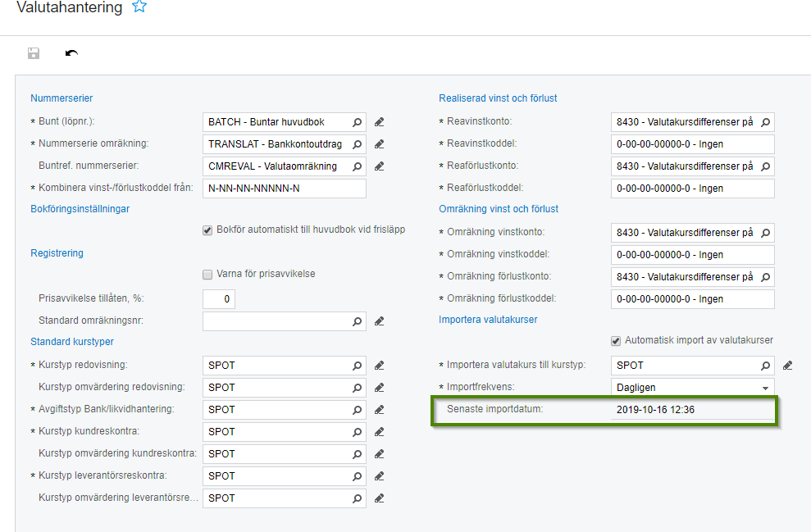This screenshot has width=811, height=532.
Task: Toggle Automatisk import av valutakurser checkbox
Action: click(x=616, y=340)
